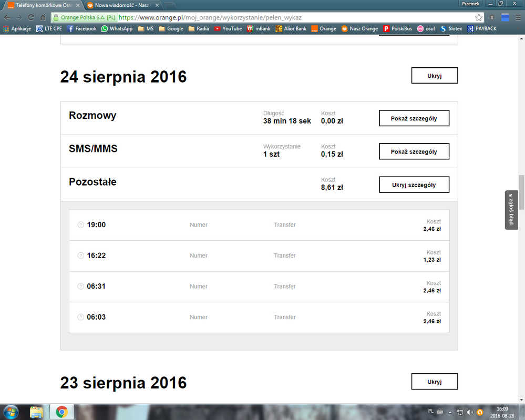This screenshot has width=525, height=420.
Task: Click the browser Forward arrow
Action: coord(19,17)
